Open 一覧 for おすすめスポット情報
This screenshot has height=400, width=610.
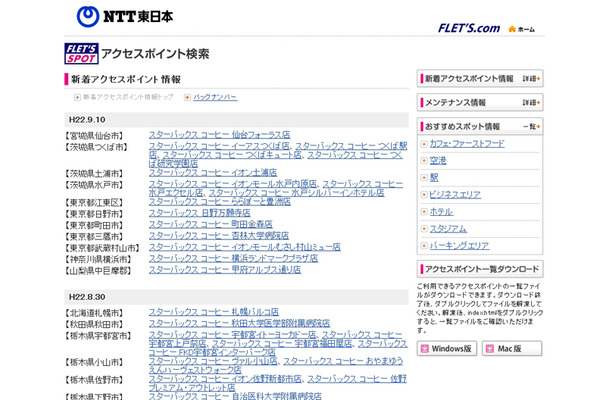(531, 127)
